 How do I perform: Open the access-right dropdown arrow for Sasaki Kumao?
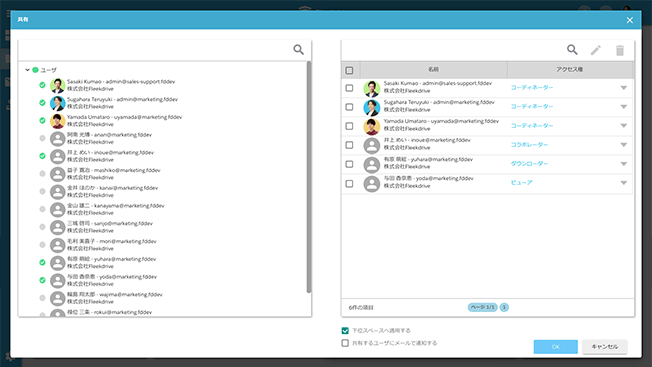pyautogui.click(x=624, y=88)
